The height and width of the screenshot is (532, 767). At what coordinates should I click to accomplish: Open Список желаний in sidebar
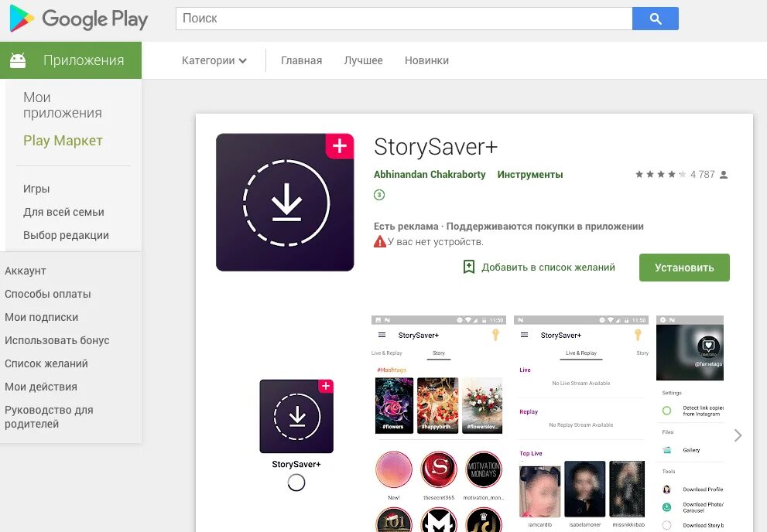point(46,363)
